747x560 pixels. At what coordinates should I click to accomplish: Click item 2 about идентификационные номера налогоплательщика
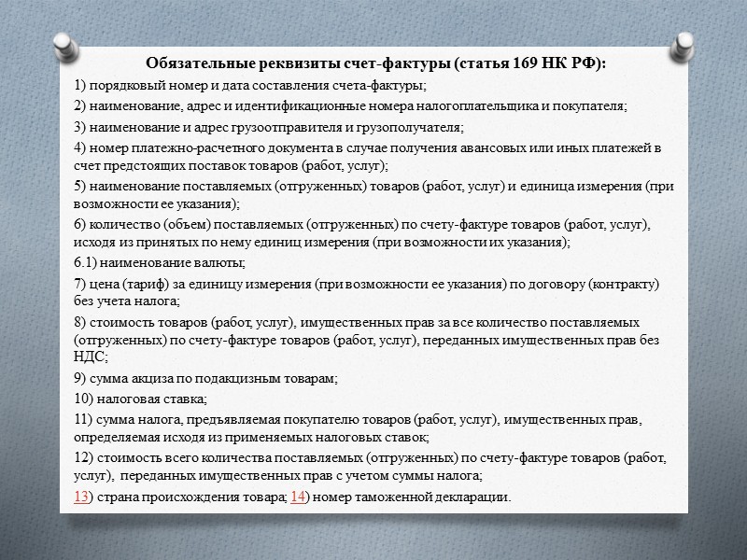351,106
